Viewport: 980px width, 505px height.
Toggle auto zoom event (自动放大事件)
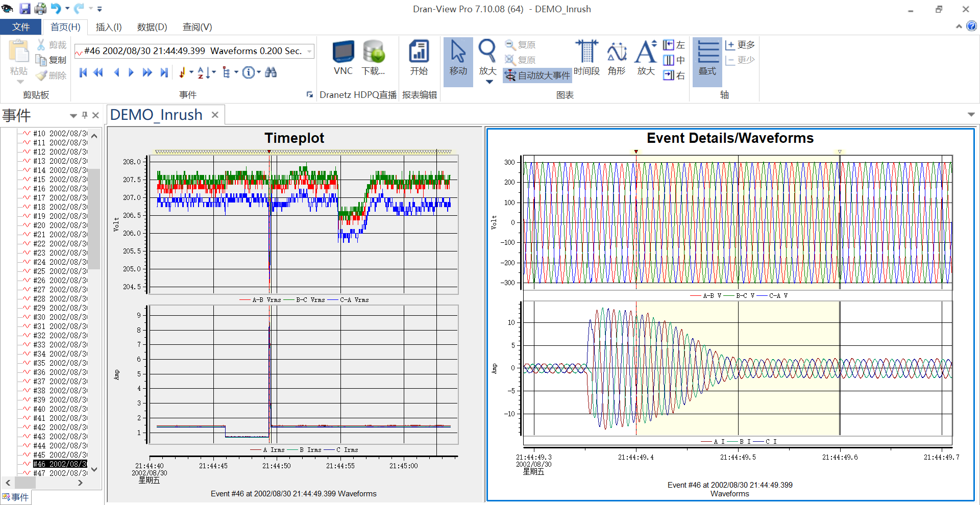[537, 75]
